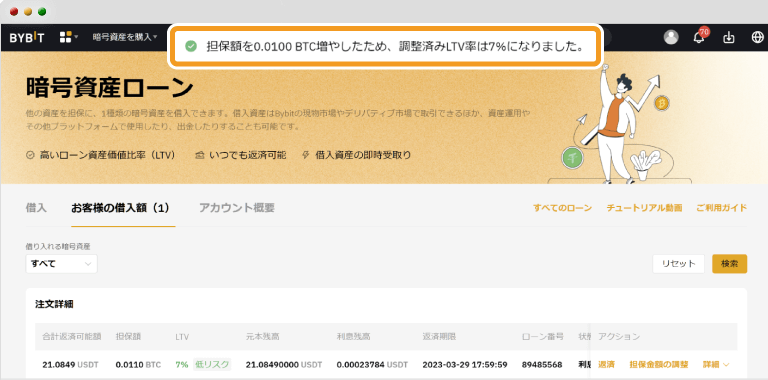Click the 低リスク risk badge
The image size is (768, 380).
(x=212, y=364)
